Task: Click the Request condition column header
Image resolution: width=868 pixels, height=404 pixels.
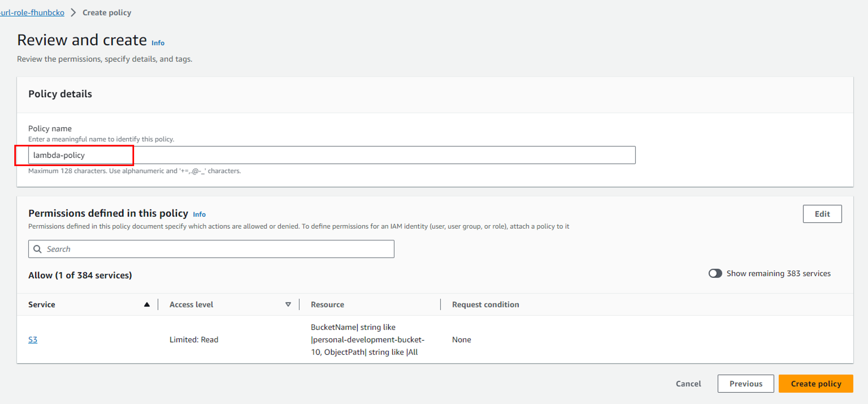Action: click(x=486, y=304)
